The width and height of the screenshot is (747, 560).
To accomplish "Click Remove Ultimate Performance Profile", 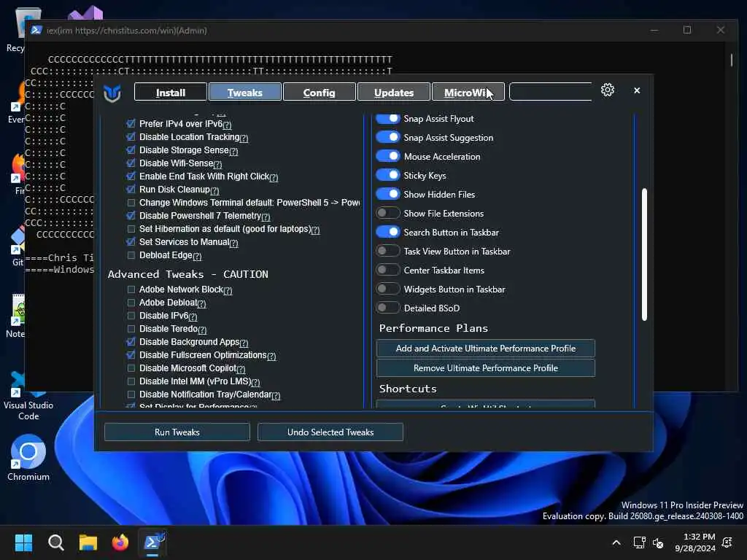I will tap(485, 367).
